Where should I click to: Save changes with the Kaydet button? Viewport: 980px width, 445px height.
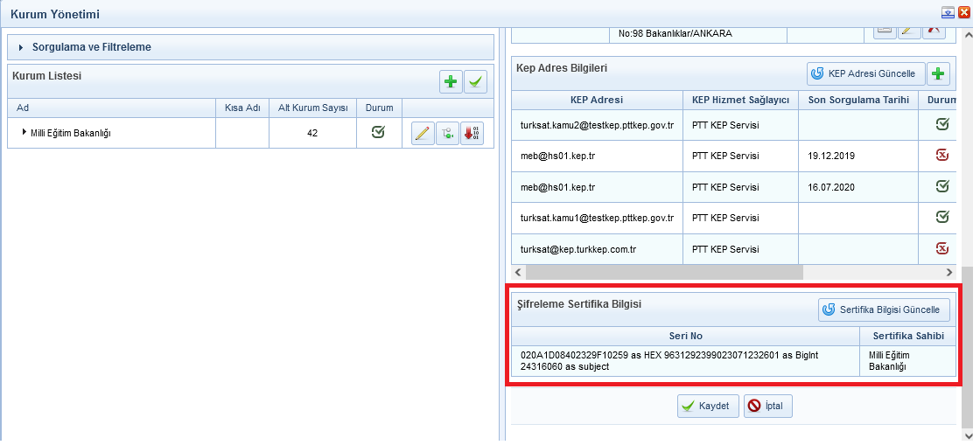708,406
